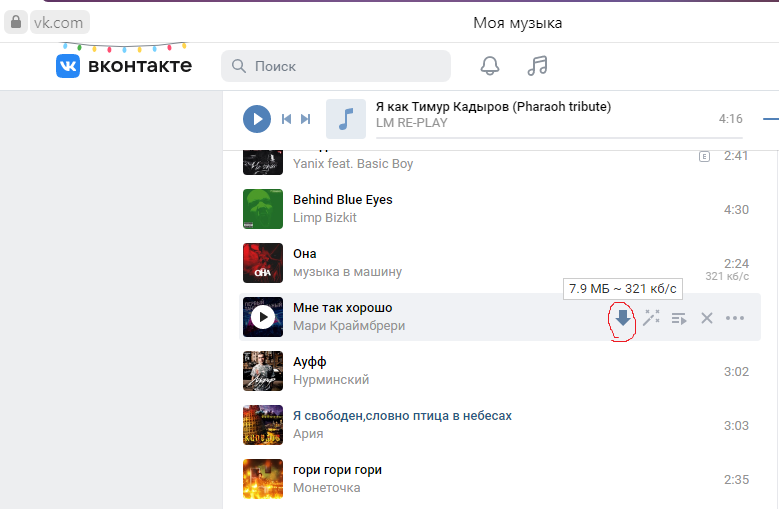Open artist музыка в машину
The width and height of the screenshot is (779, 509).
(347, 272)
